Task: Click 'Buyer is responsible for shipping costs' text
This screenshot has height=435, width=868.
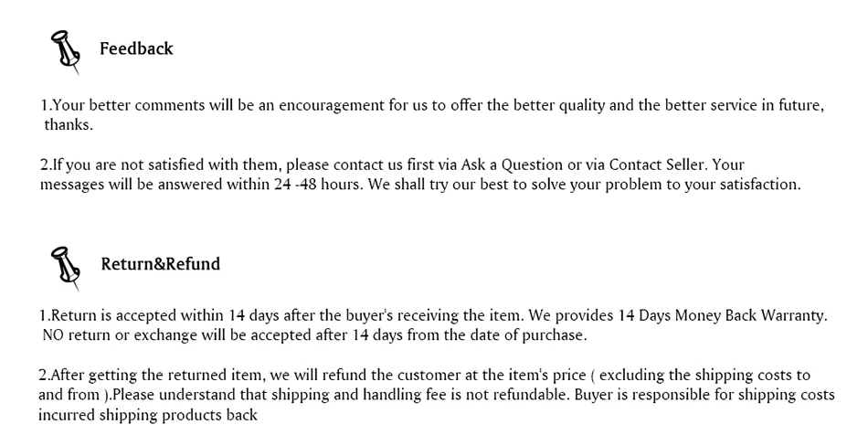Action: pyautogui.click(x=704, y=395)
